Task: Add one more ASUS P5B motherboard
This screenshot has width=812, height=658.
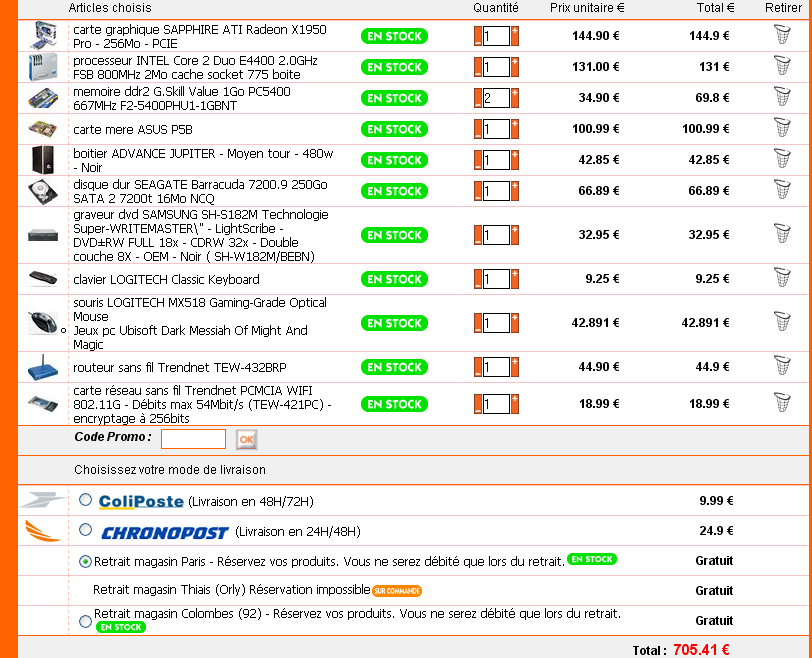Action: point(515,129)
